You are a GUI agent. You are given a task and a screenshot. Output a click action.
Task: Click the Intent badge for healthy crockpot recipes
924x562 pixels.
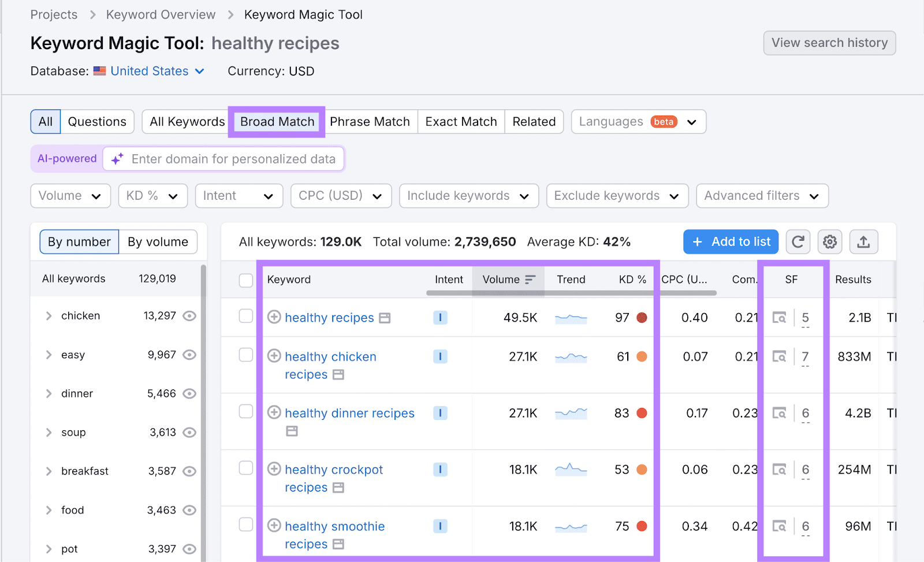point(440,469)
